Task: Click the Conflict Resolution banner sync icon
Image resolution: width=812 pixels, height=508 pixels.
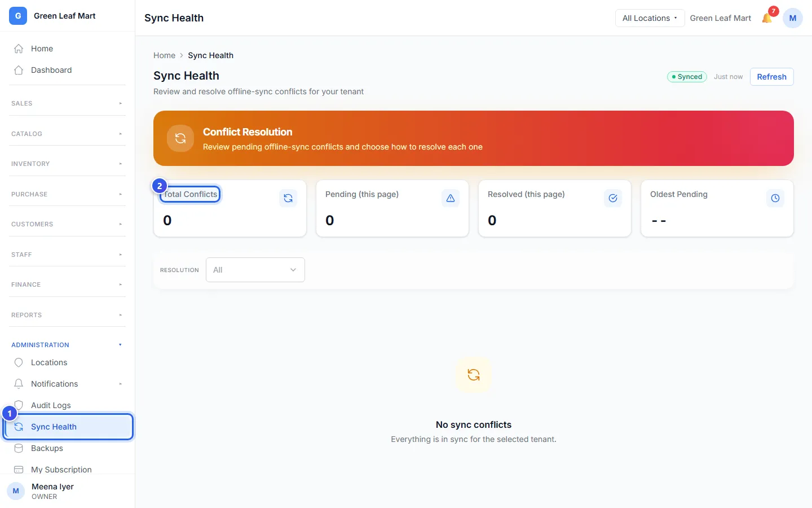Action: tap(180, 138)
